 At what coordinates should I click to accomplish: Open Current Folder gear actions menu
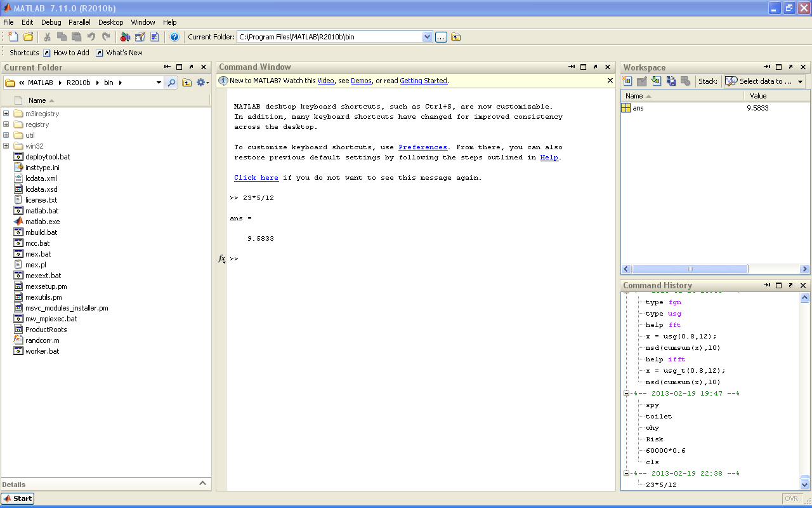click(x=202, y=83)
